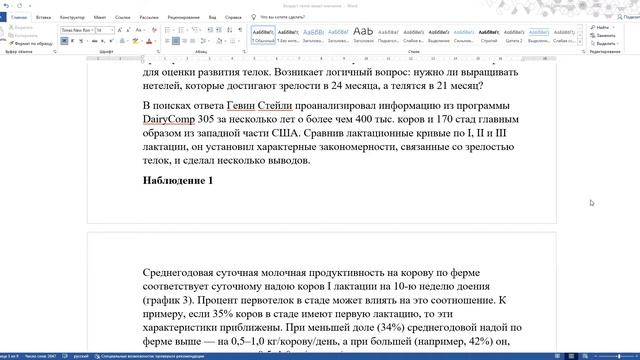Toggle Subscript formatting
The image size is (640, 360).
tap(103, 41)
